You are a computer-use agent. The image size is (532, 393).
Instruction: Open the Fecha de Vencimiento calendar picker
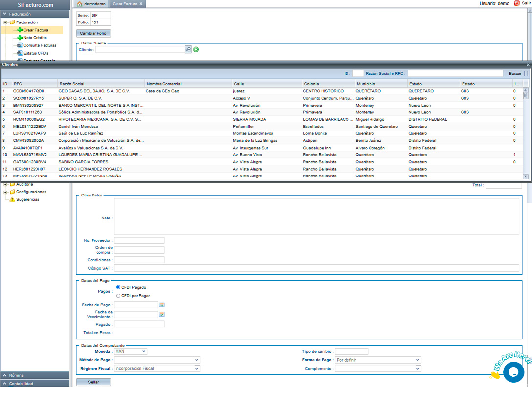pyautogui.click(x=162, y=314)
